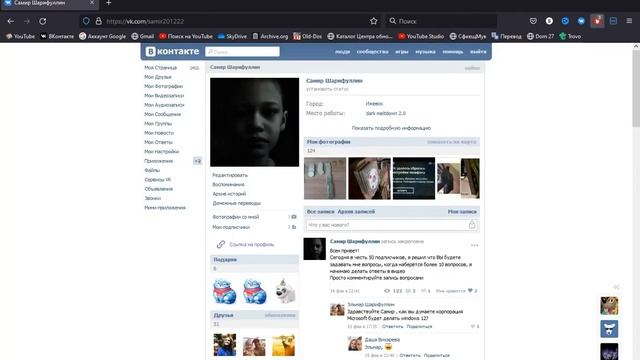Open three-dots menu on pinned post
Viewport: 640px width, 360px height.
[x=474, y=245]
